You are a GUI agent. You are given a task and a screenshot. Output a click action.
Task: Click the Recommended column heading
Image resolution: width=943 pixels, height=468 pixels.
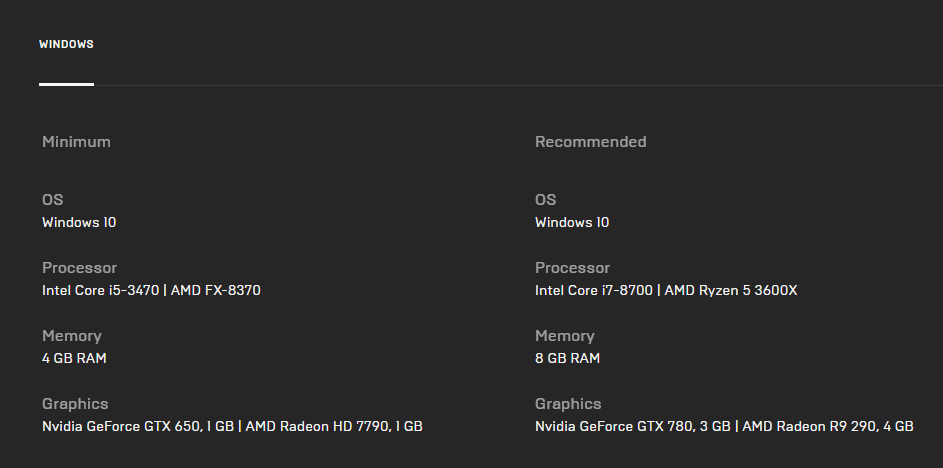[x=590, y=142]
